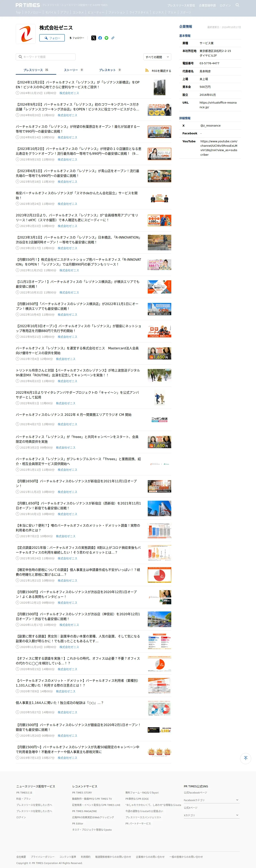256x868 pixels.
Task: Share company page on LINE icon
Action: pos(106,38)
